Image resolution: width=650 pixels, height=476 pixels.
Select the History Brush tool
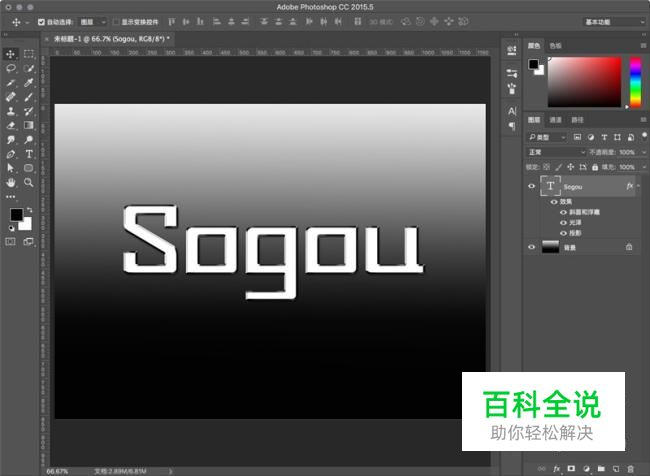click(29, 111)
